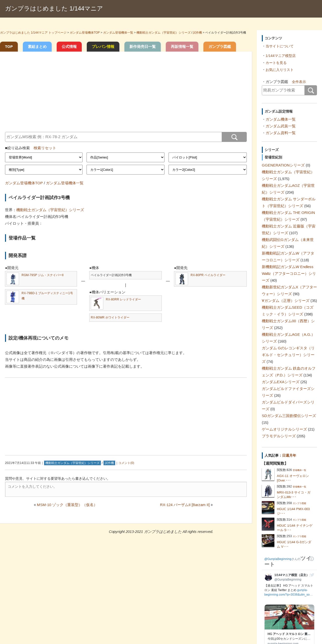Screen dimensions: 322x644
Task: Click the gunpla-beginning.com/?p=3036 tweet link
Action: pyautogui.click(x=288, y=592)
